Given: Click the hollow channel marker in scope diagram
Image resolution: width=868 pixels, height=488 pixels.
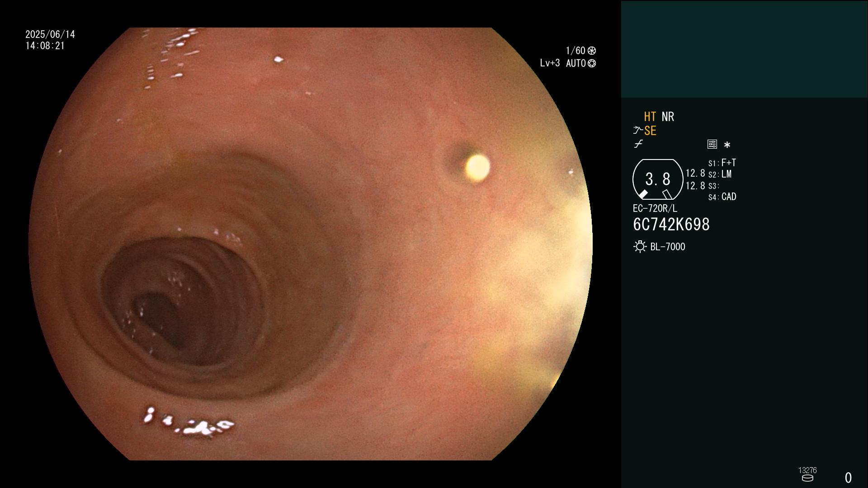Looking at the screenshot, I should [x=667, y=194].
